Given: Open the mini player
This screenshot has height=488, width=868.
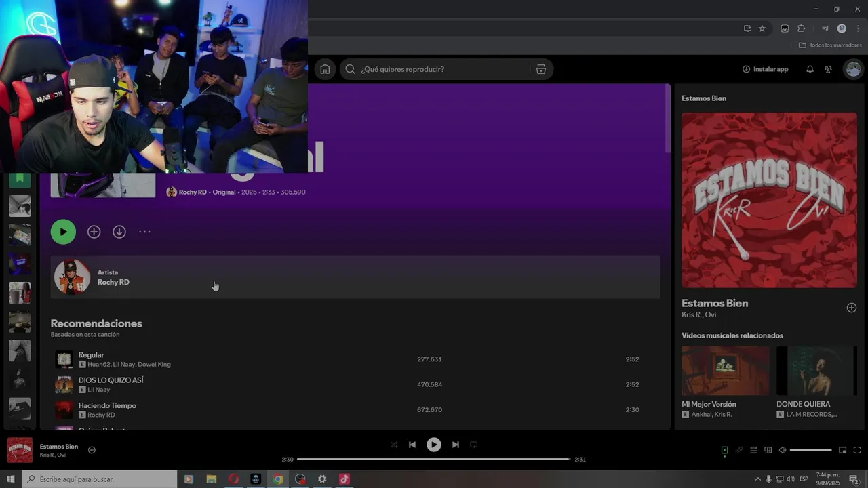Looking at the screenshot, I should point(843,450).
